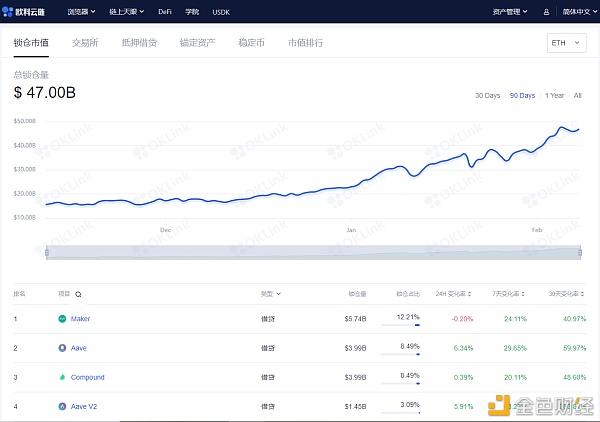Image resolution: width=600 pixels, height=422 pixels.
Task: Open the DeFi menu item
Action: pyautogui.click(x=165, y=12)
